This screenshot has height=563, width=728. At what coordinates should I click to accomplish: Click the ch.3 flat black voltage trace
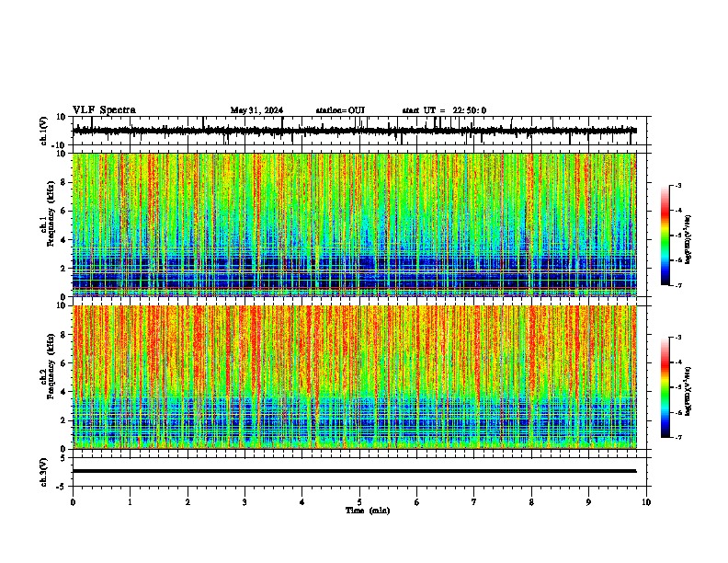pyautogui.click(x=354, y=471)
